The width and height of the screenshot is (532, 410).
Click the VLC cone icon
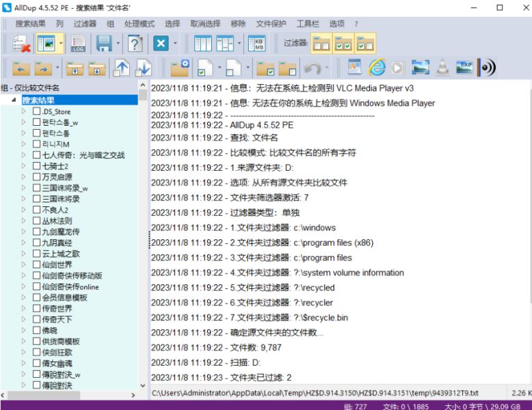click(442, 67)
